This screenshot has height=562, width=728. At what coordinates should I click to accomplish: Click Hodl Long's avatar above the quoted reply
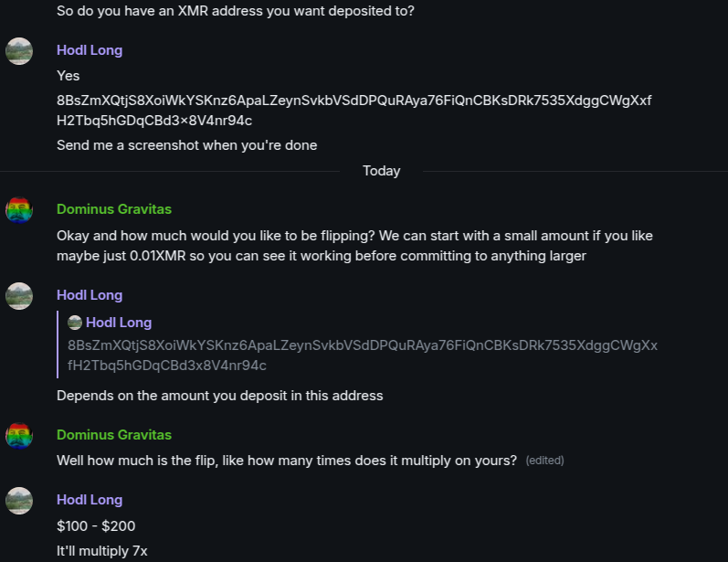click(x=19, y=296)
